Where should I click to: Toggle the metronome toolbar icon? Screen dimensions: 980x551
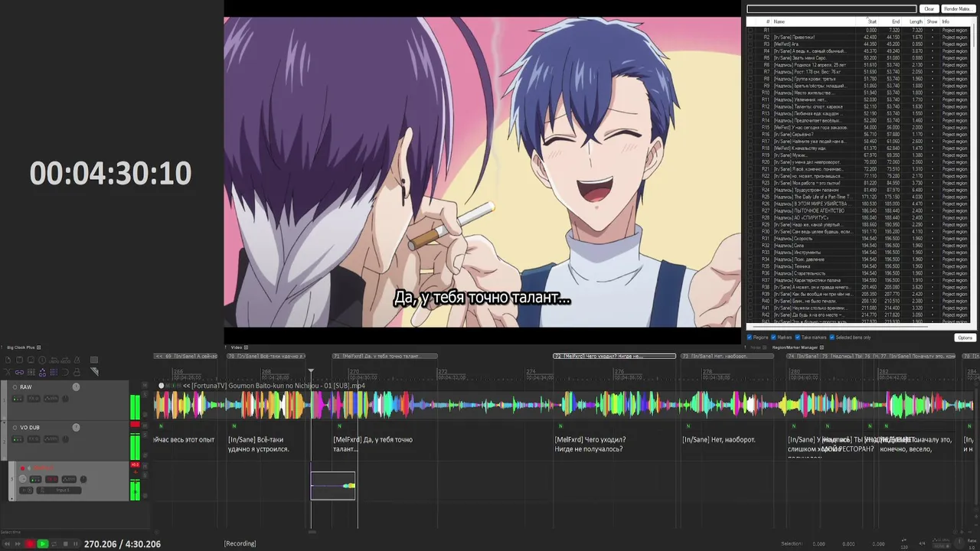(x=77, y=360)
